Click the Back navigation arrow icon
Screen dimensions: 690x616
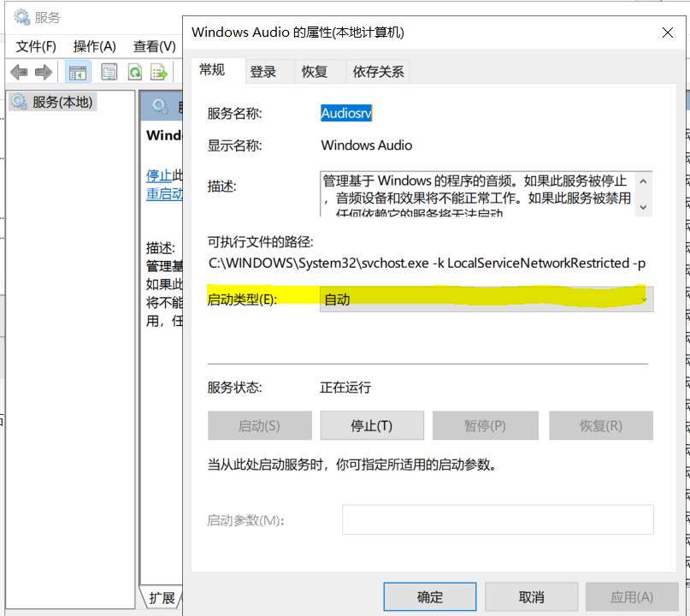pyautogui.click(x=18, y=71)
